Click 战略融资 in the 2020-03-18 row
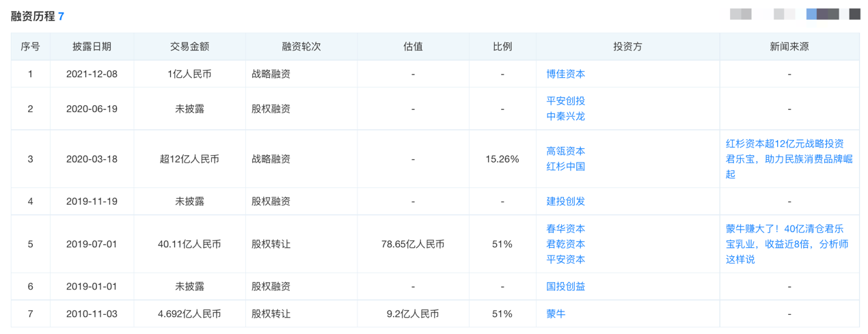Image resolution: width=868 pixels, height=334 pixels. (271, 159)
